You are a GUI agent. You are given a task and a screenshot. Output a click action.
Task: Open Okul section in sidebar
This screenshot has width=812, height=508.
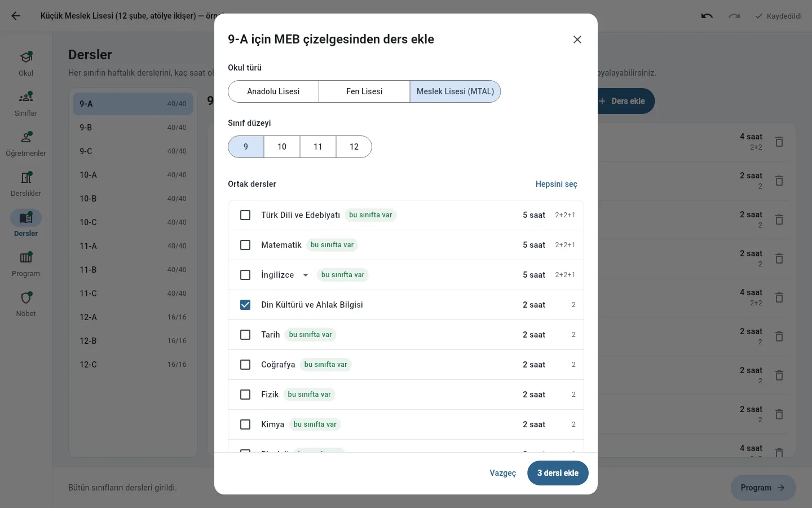[26, 64]
